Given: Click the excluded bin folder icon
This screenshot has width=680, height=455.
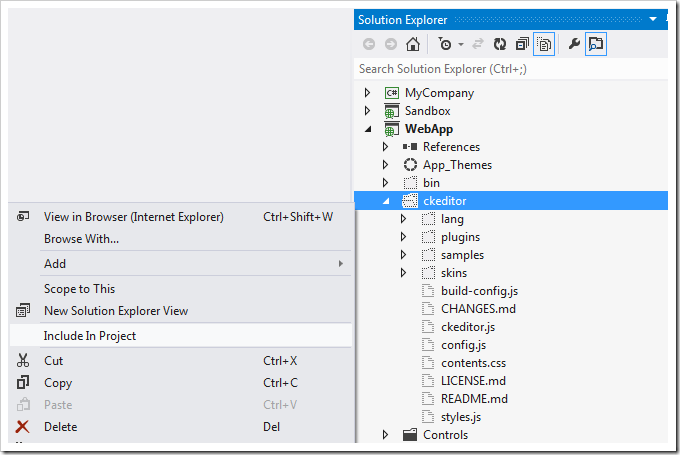Looking at the screenshot, I should [x=410, y=183].
